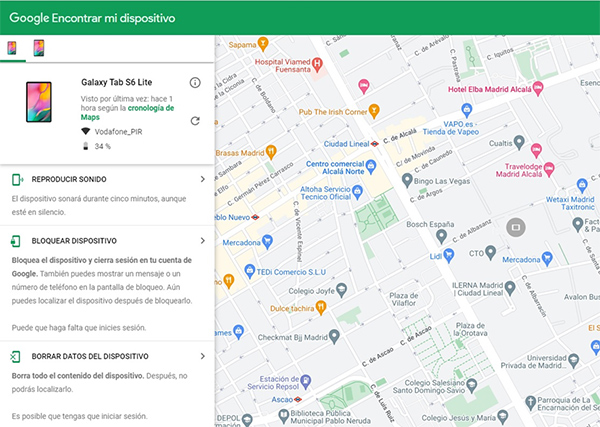Click ILERNA Madrid Ciudad Lineal pin
This screenshot has height=427, width=600.
coord(510,288)
